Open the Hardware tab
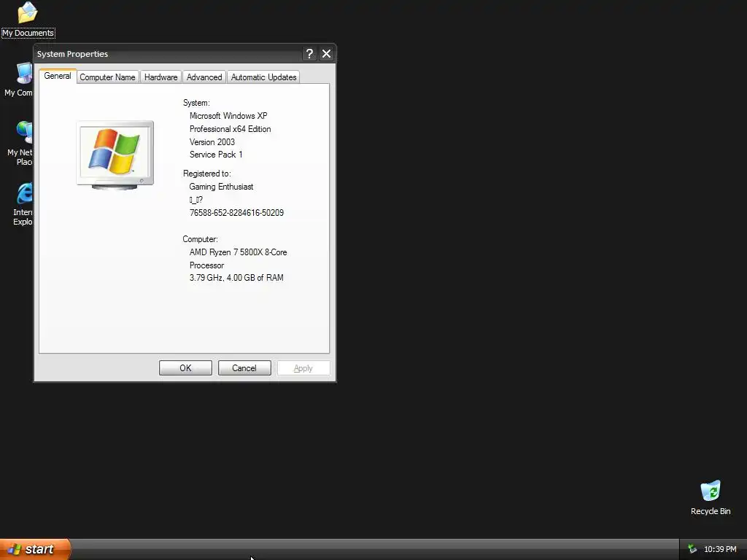The width and height of the screenshot is (747, 560). (161, 77)
